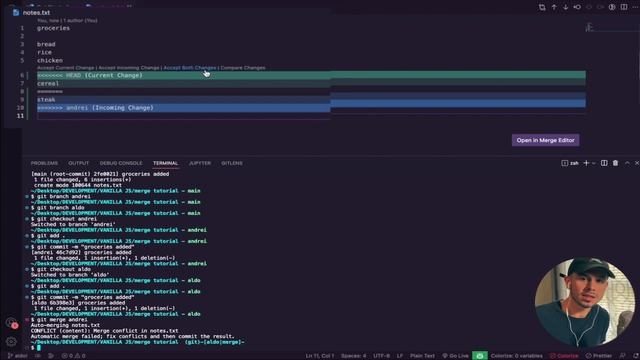Click the notifications bell in status bar
Screen dimensions: 640x360
click(636, 356)
